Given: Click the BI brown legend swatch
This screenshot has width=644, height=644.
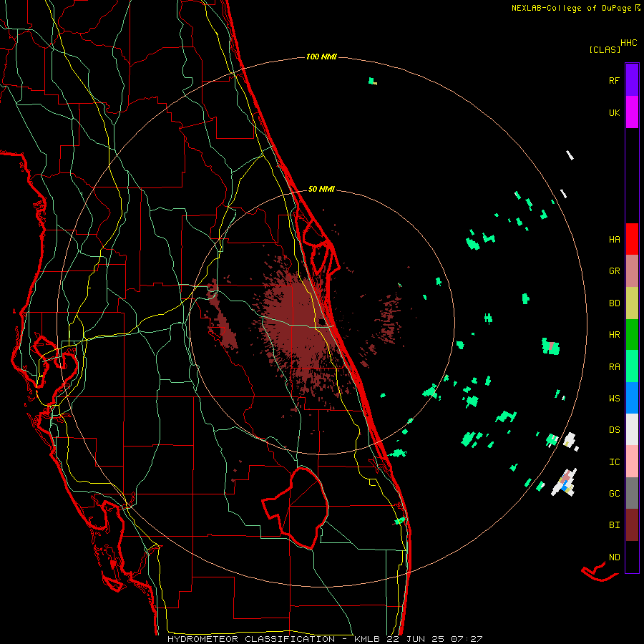Looking at the screenshot, I should click(632, 525).
